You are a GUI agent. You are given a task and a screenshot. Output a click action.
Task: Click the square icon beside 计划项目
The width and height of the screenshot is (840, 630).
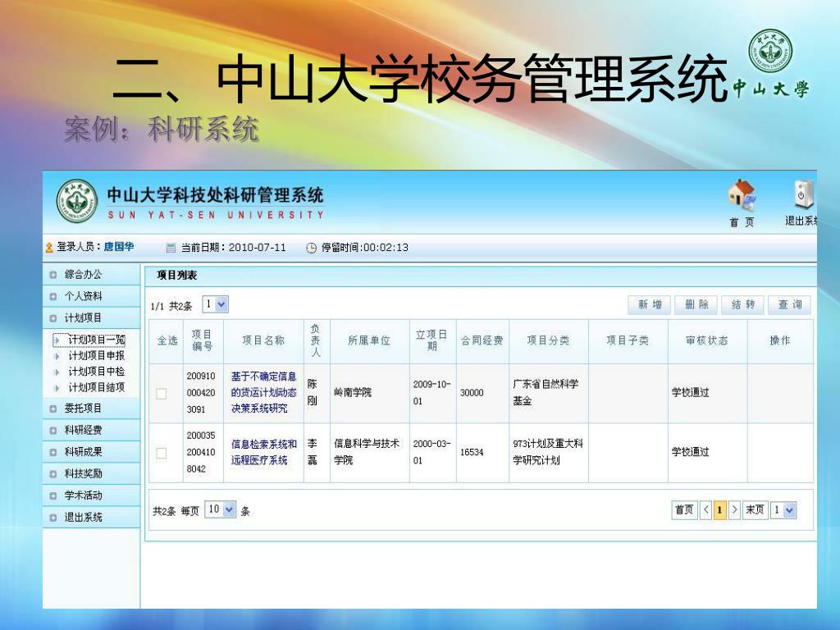(x=53, y=318)
